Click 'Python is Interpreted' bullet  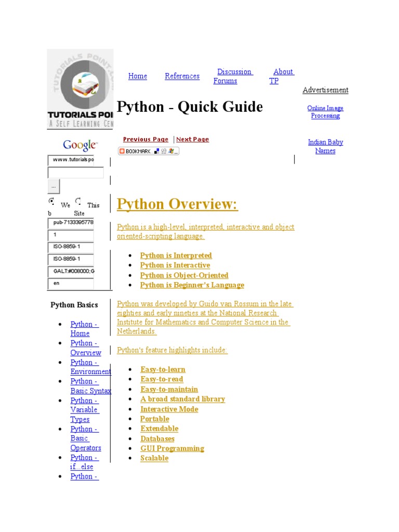pyautogui.click(x=176, y=256)
